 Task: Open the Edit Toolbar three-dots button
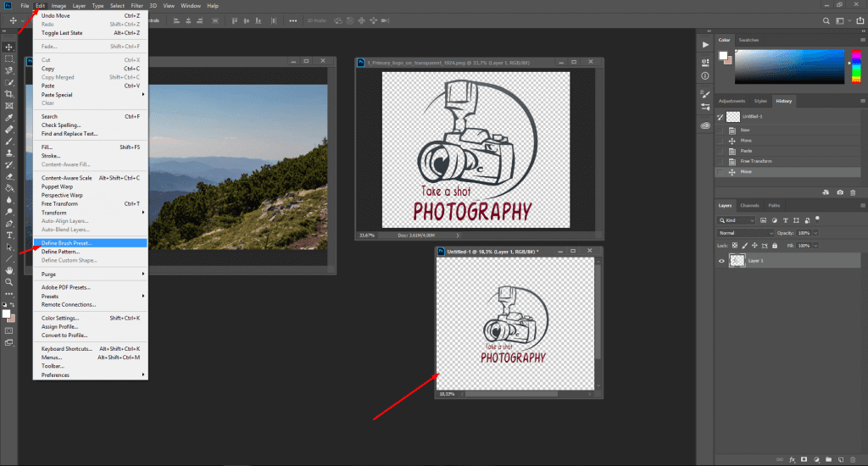click(8, 294)
